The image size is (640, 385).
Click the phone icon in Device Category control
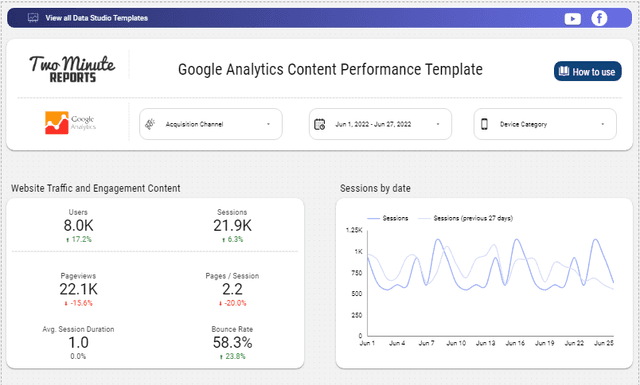(484, 124)
